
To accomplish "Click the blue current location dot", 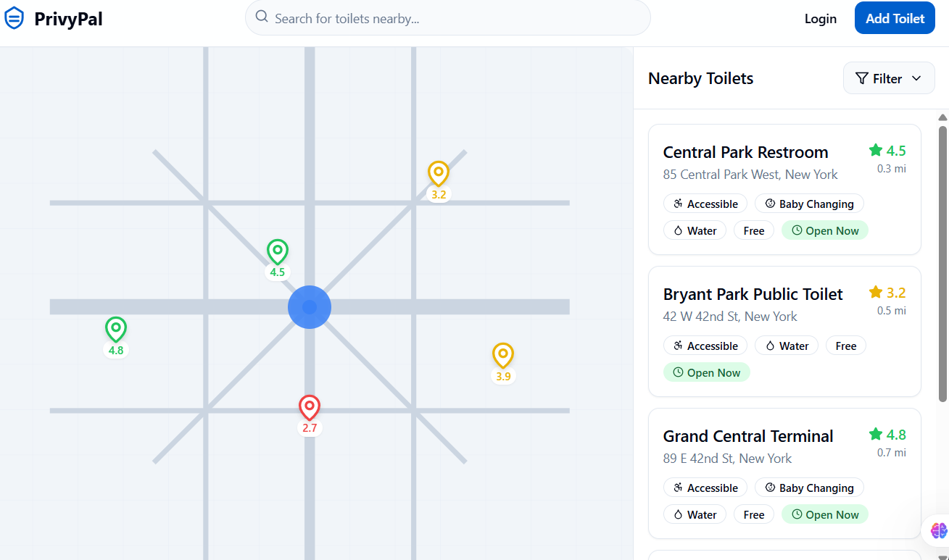I will [310, 307].
